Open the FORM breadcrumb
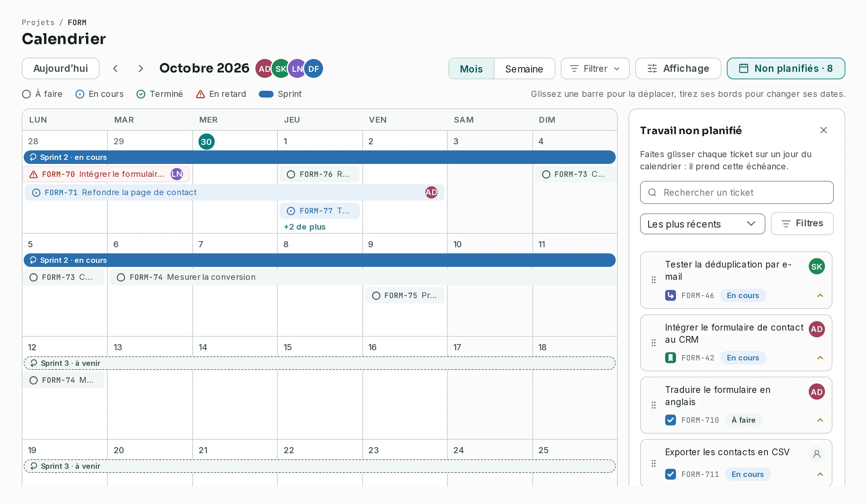The width and height of the screenshot is (867, 504). [x=77, y=22]
